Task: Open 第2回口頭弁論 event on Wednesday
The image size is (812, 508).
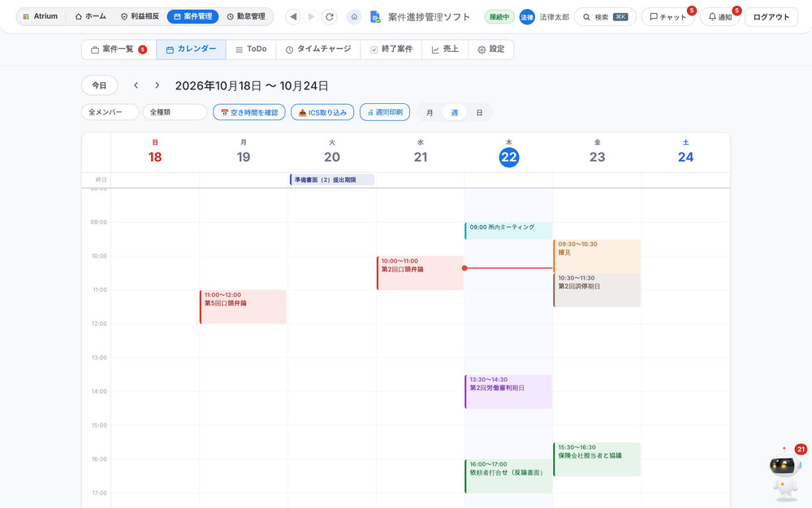Action: click(421, 272)
